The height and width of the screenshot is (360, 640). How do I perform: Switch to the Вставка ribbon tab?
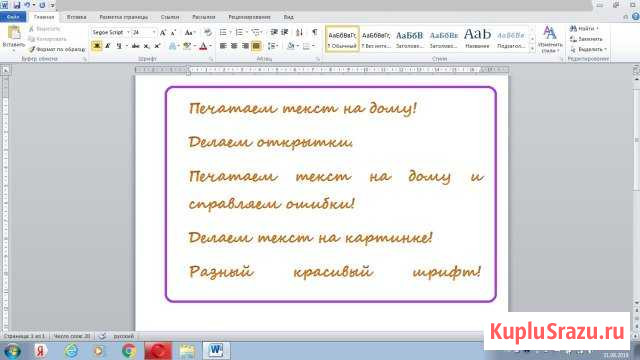[x=76, y=17]
